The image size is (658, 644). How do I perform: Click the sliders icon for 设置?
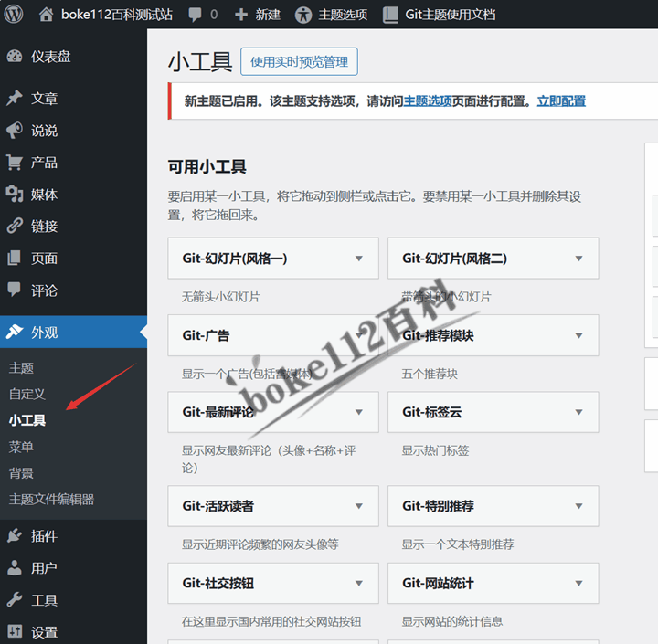point(15,631)
